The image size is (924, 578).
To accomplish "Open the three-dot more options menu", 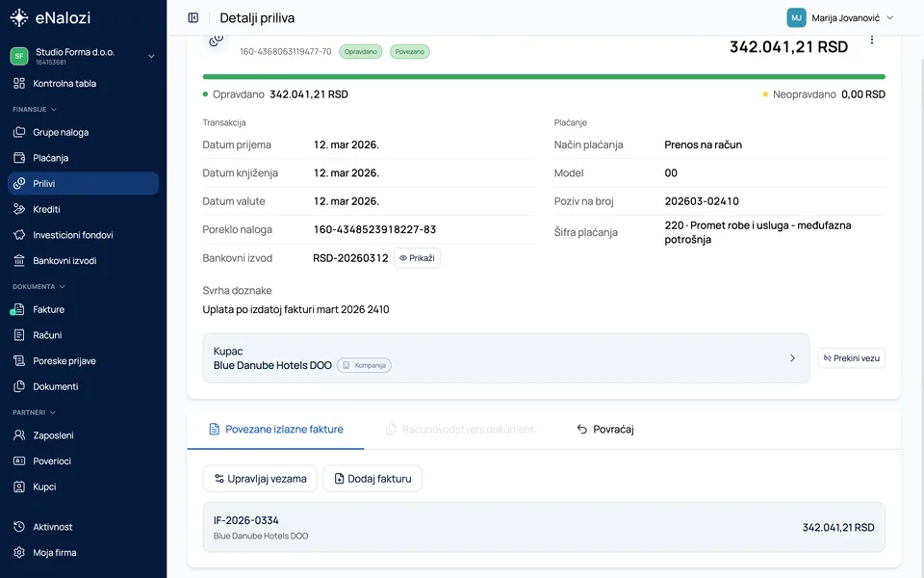I will pos(872,40).
